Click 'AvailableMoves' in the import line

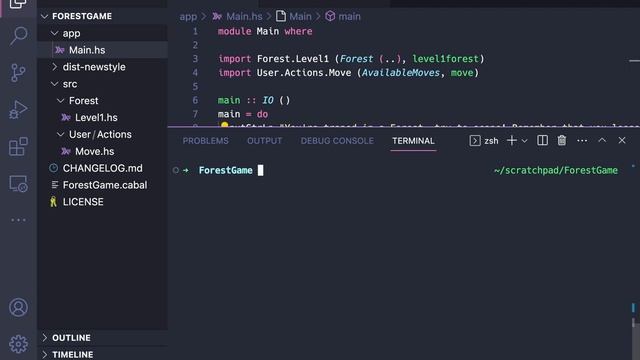click(x=401, y=73)
